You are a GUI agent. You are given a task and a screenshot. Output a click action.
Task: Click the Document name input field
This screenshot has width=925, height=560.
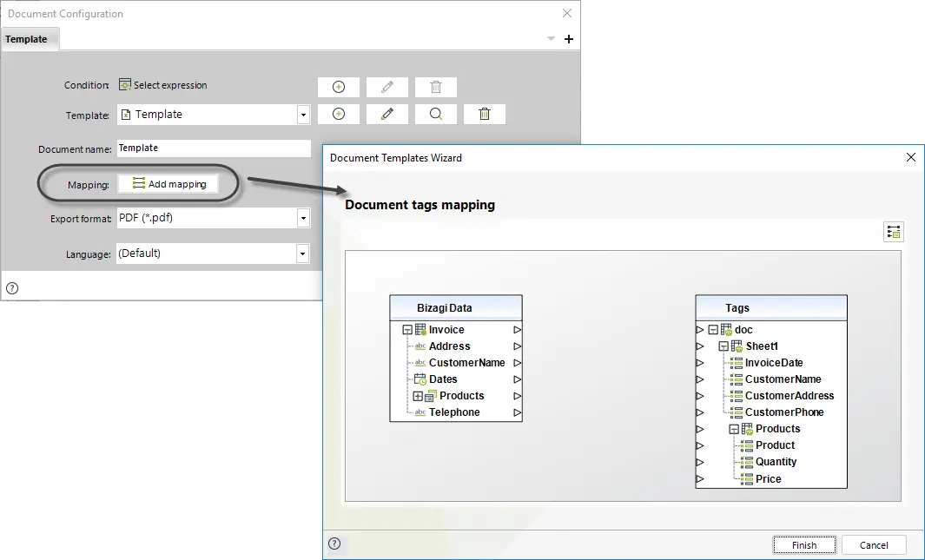214,148
